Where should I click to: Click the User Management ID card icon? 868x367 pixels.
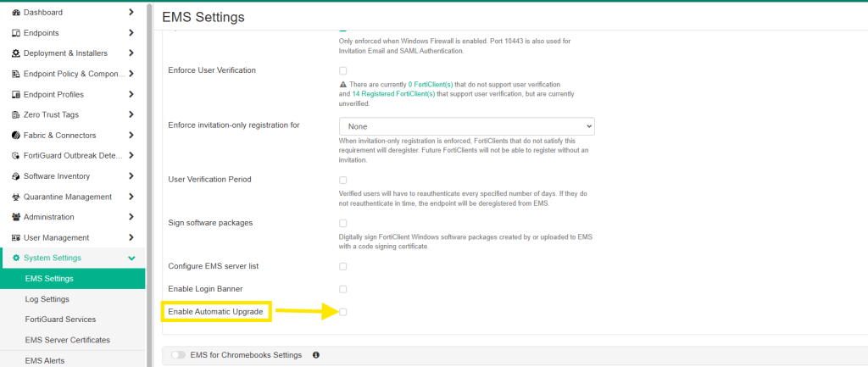click(x=16, y=237)
